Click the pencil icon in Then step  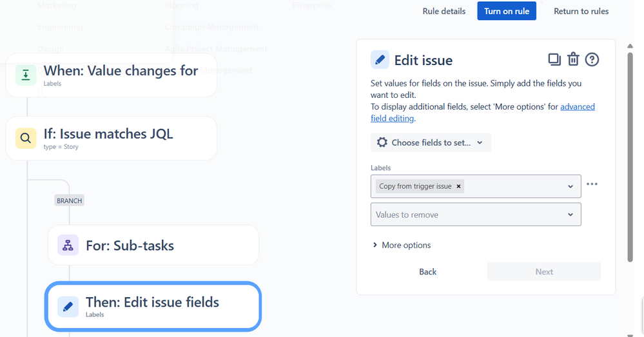pos(68,307)
